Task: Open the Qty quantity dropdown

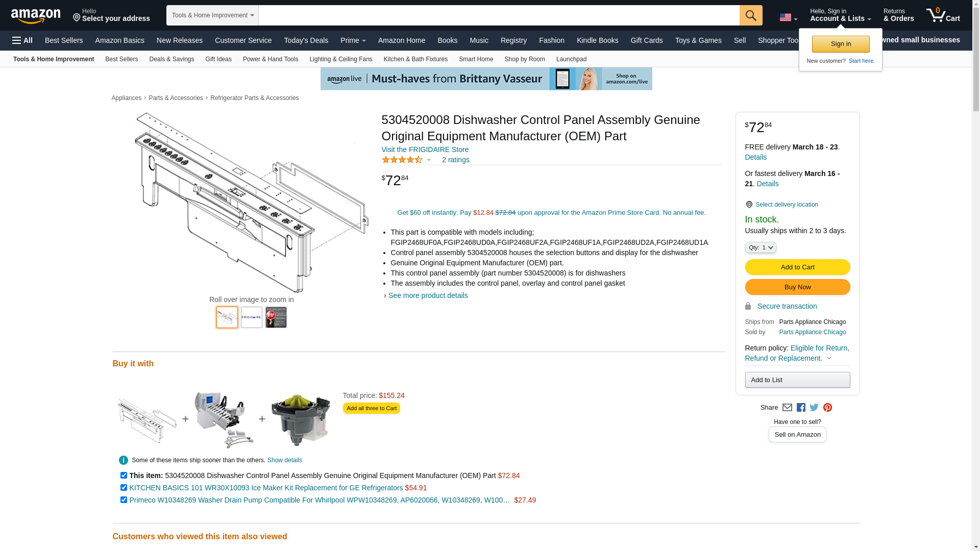Action: click(761, 247)
